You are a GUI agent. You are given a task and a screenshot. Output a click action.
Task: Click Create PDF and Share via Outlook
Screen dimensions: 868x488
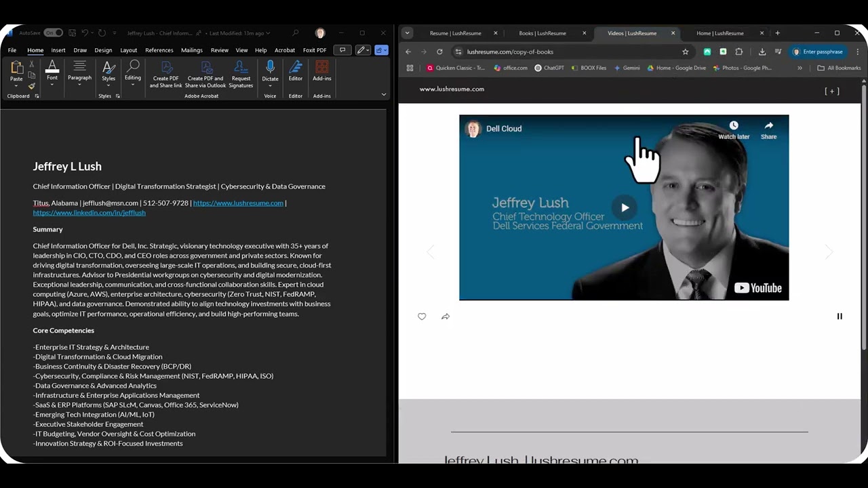click(205, 74)
